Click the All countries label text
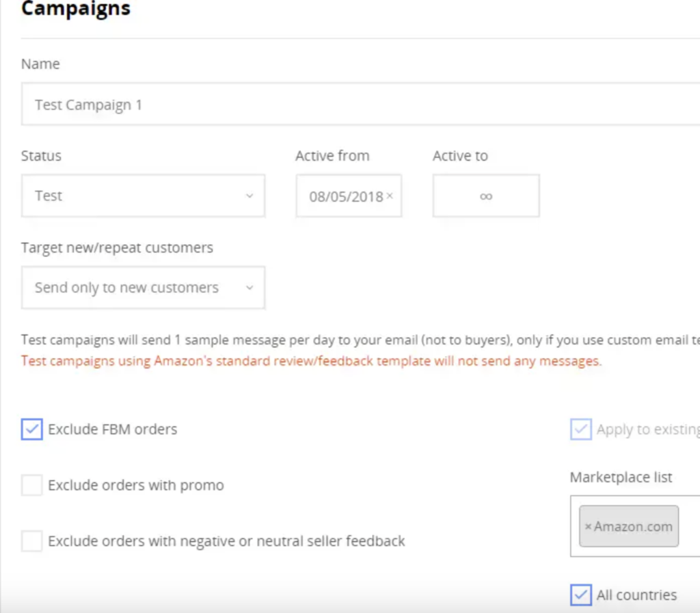 click(636, 595)
